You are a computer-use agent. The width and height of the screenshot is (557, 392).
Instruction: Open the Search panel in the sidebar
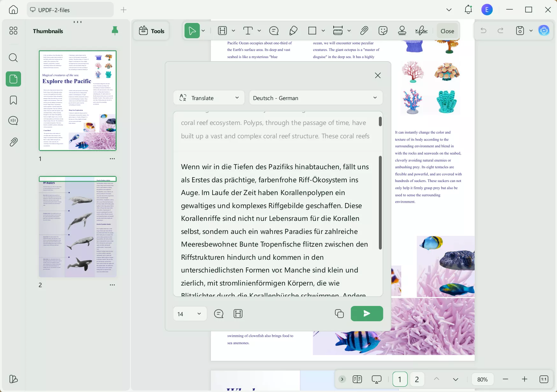(13, 58)
